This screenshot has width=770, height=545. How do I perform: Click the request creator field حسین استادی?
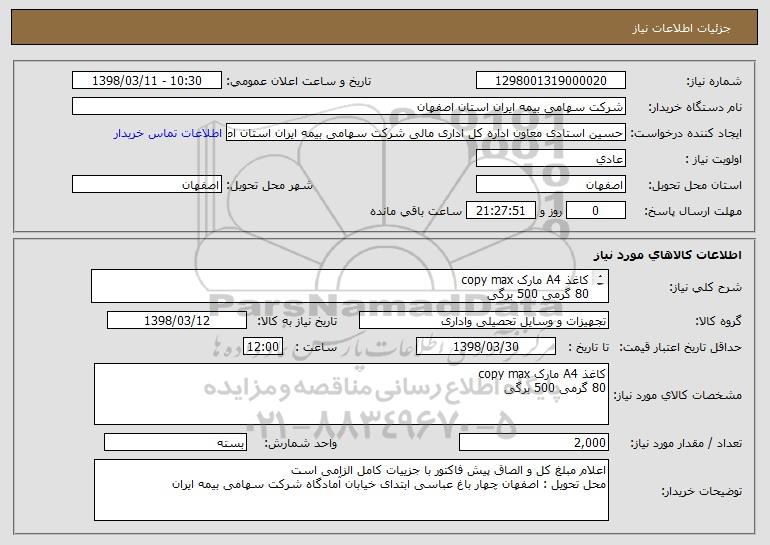pyautogui.click(x=426, y=133)
